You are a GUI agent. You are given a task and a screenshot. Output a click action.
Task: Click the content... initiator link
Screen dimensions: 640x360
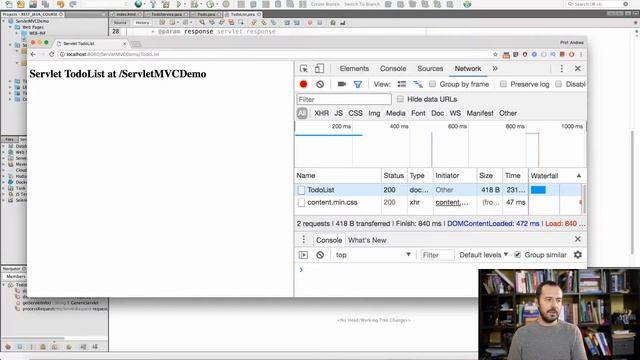(x=451, y=202)
